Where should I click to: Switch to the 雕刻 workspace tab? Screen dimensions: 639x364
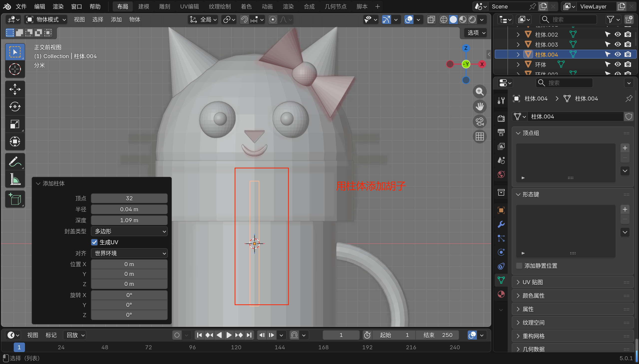pos(164,6)
